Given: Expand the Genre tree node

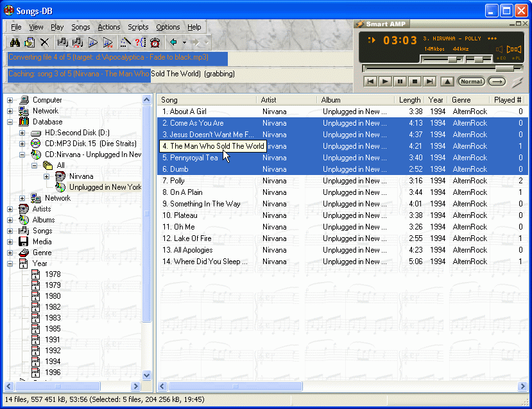Looking at the screenshot, I should (x=10, y=253).
